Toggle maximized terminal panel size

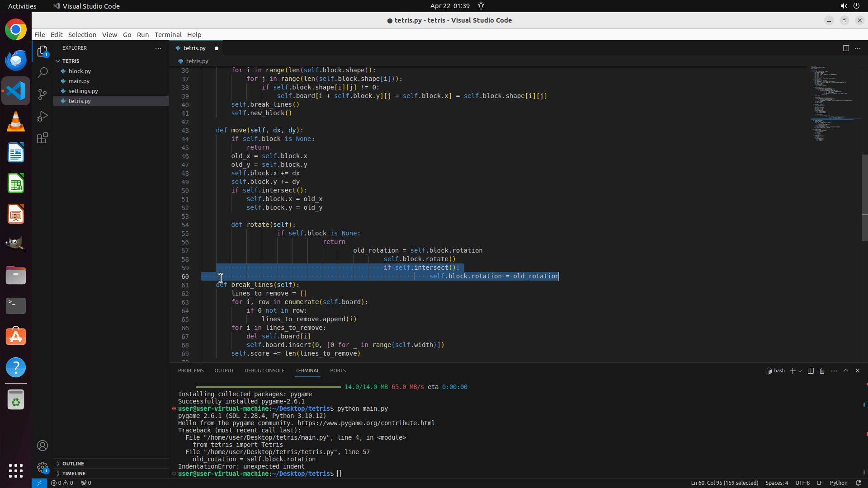(x=846, y=371)
